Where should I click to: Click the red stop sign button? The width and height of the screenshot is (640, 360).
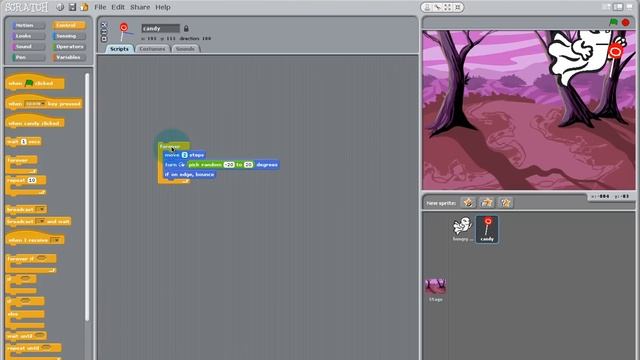[x=626, y=22]
